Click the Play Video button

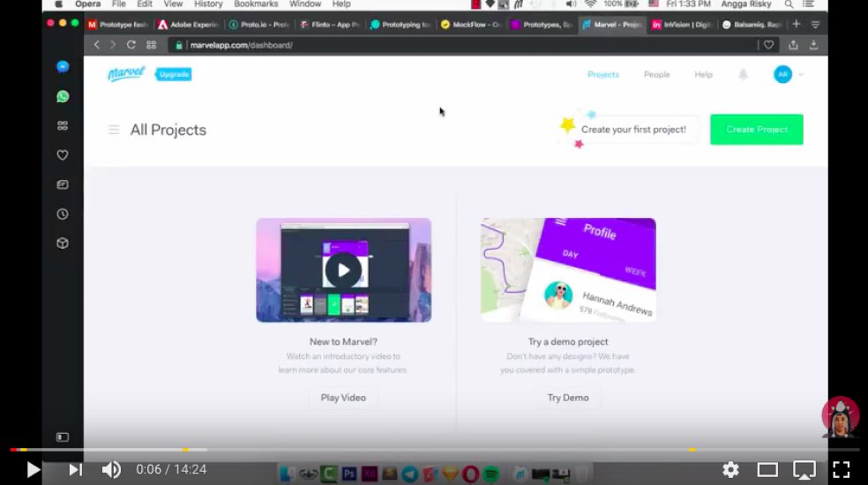coord(343,398)
